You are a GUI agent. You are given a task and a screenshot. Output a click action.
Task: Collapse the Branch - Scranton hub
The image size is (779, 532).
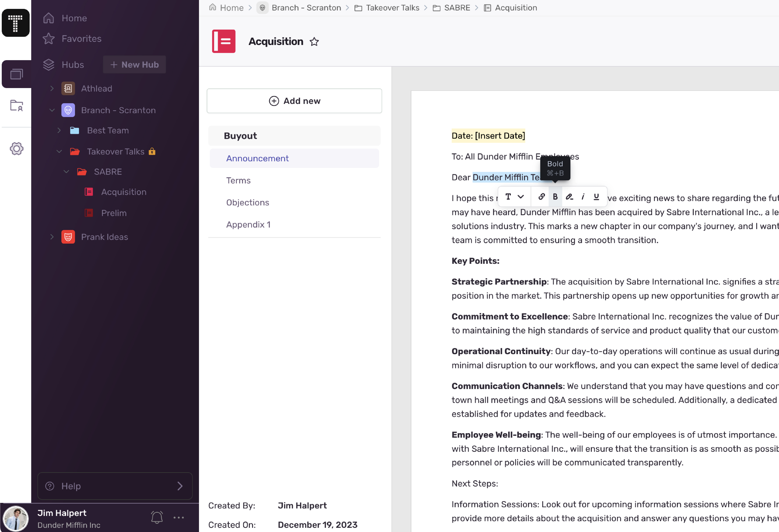[52, 110]
